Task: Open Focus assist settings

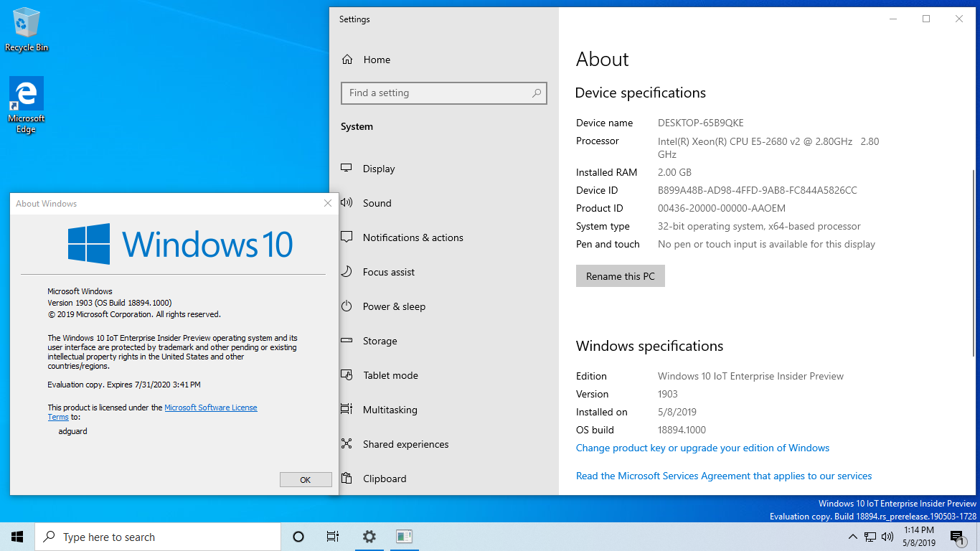Action: [x=389, y=272]
